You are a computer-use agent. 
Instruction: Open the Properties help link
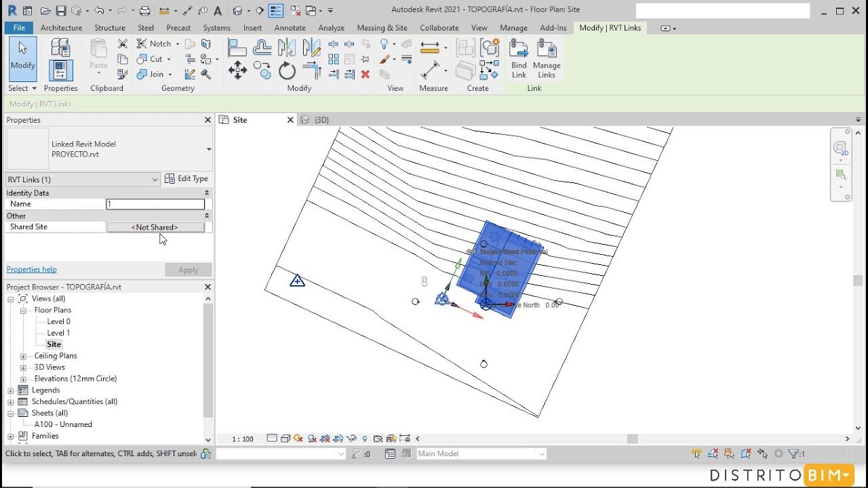pyautogui.click(x=31, y=270)
